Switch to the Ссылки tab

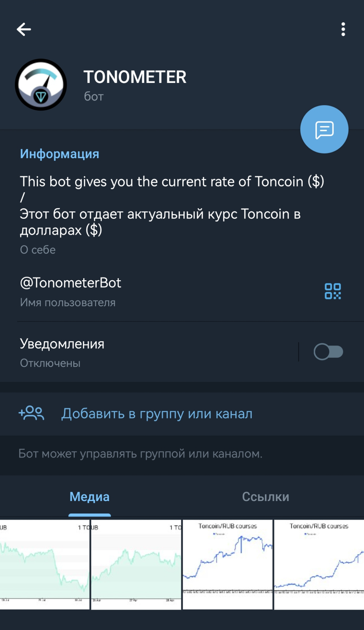click(266, 497)
